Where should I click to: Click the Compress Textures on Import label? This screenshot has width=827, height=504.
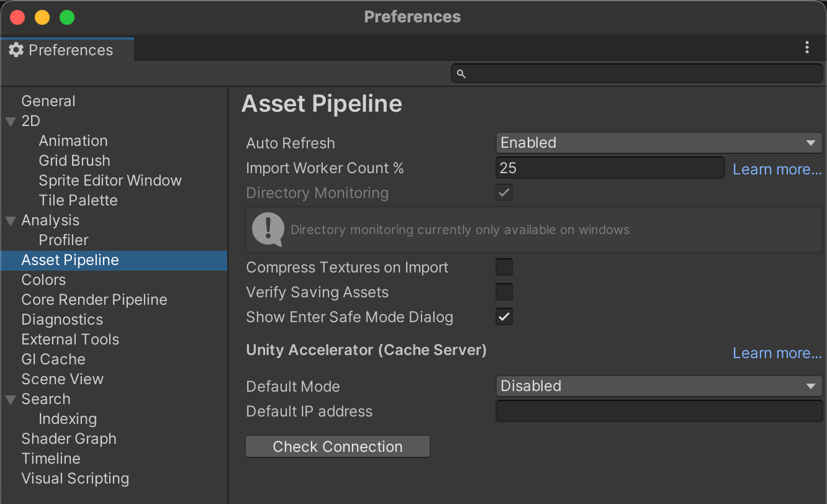tap(347, 268)
